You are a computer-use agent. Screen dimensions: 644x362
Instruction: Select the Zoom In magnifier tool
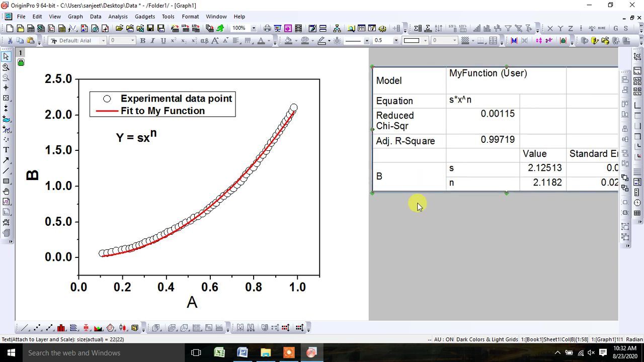pyautogui.click(x=6, y=67)
